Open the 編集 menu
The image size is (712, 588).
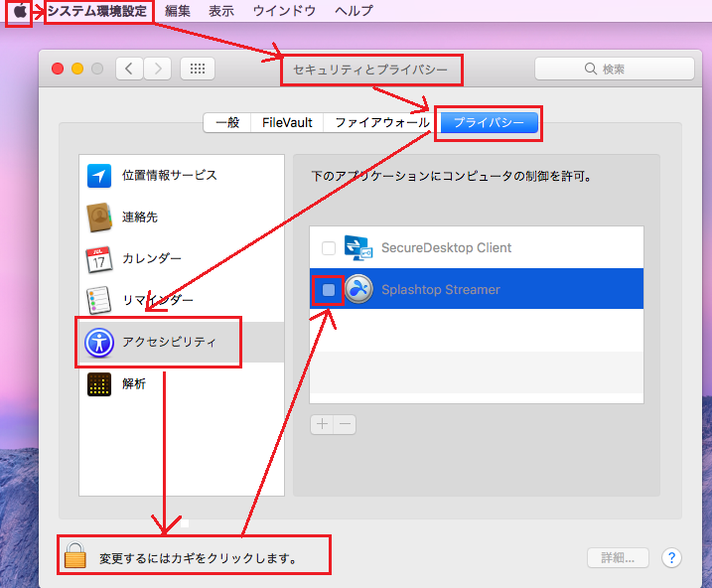(178, 11)
